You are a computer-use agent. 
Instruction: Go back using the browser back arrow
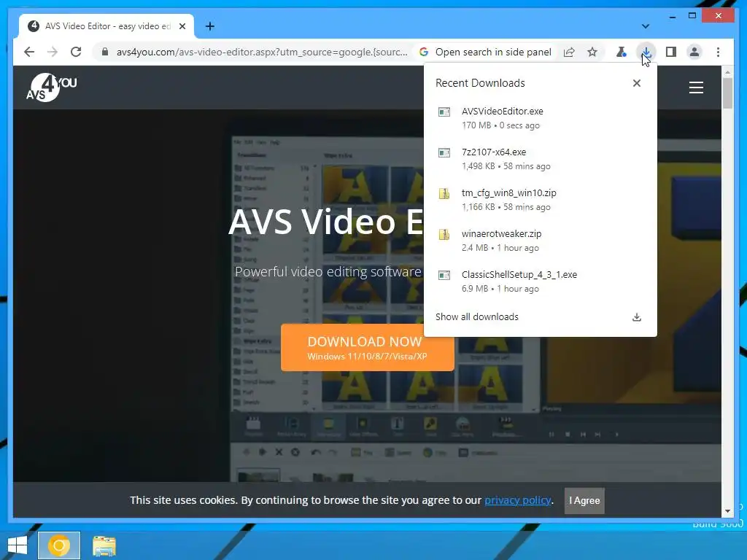pos(29,52)
